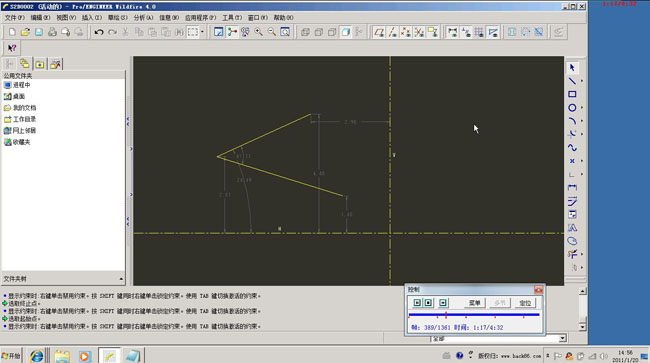
Task: Toggle display of section vertices
Action: point(492,32)
